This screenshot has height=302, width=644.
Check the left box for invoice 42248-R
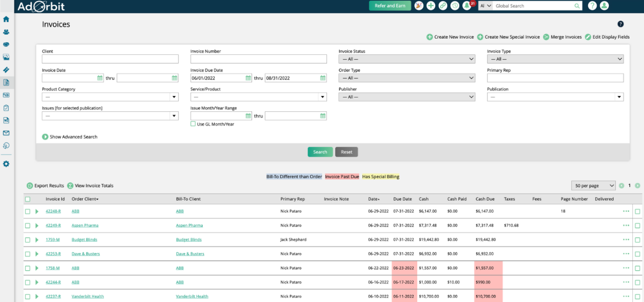(x=28, y=211)
